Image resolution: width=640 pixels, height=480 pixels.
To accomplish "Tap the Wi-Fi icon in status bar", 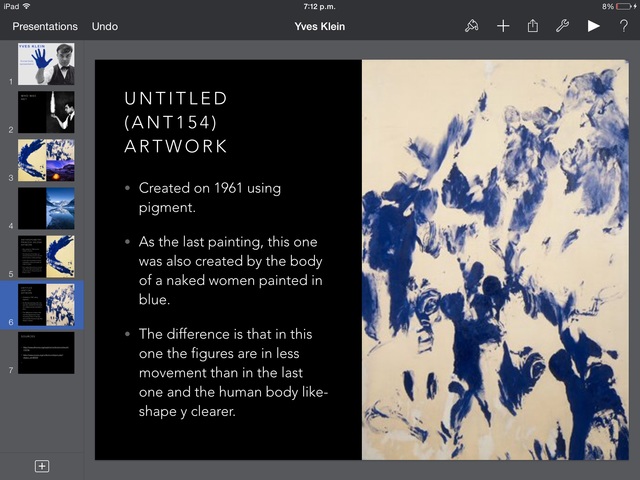I will click(27, 6).
